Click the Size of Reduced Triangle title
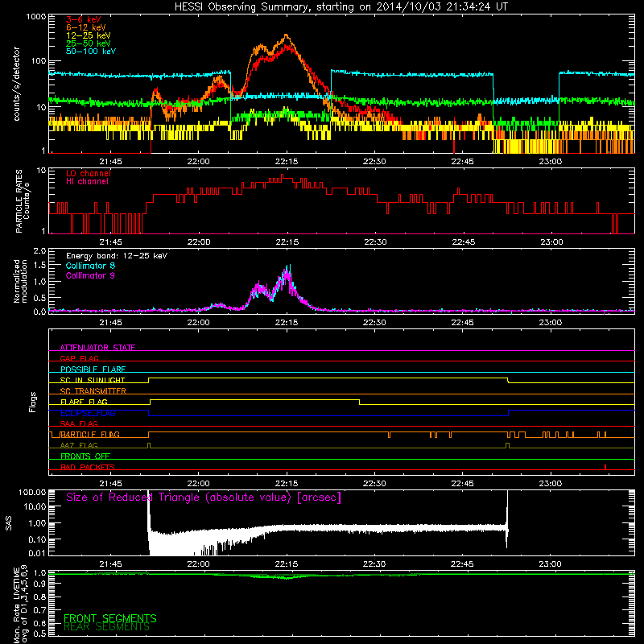The image size is (644, 644). (x=204, y=497)
